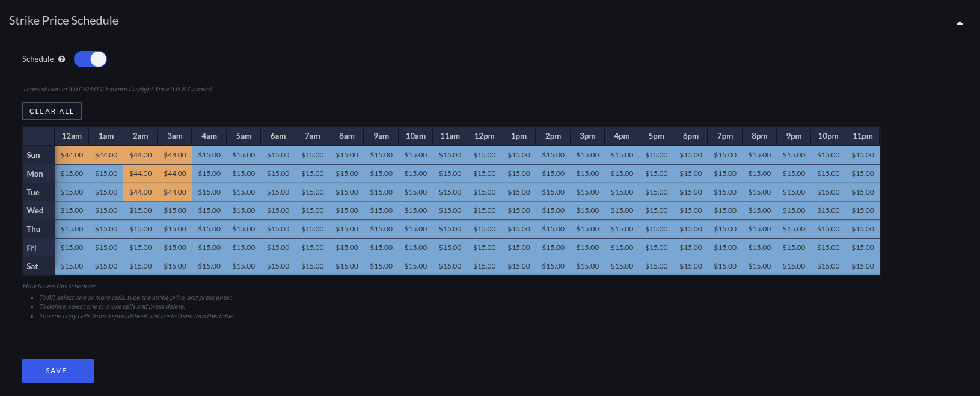
Task: Turn off the Schedule toggle switch
Action: pyautogui.click(x=90, y=59)
